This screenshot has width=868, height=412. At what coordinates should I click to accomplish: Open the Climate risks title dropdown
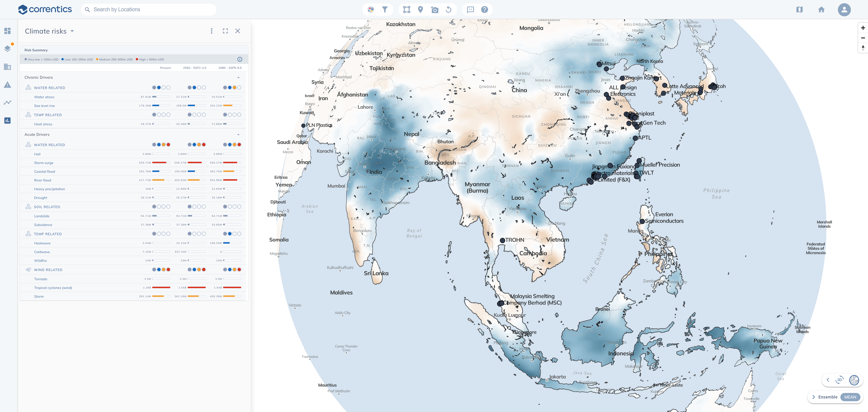72,31
